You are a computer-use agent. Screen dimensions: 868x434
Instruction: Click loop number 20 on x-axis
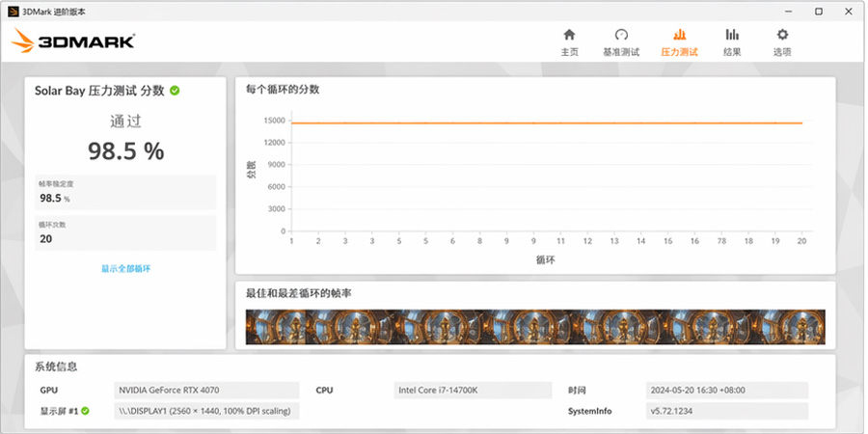click(801, 241)
